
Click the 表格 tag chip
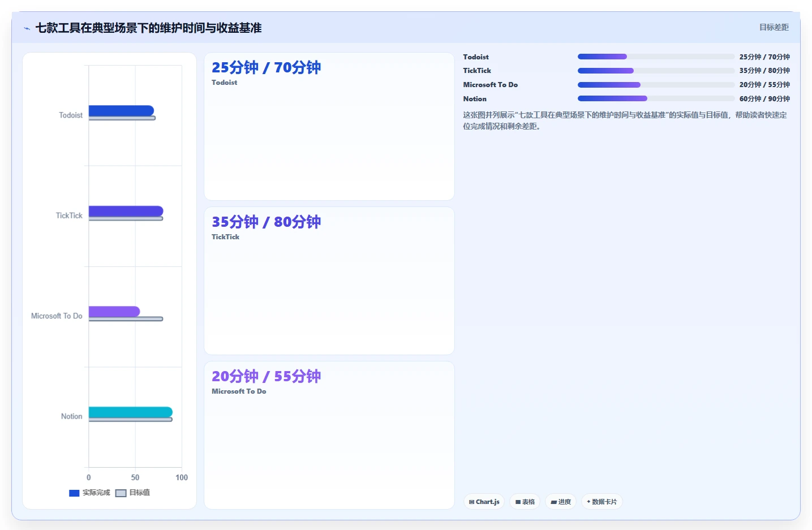525,502
